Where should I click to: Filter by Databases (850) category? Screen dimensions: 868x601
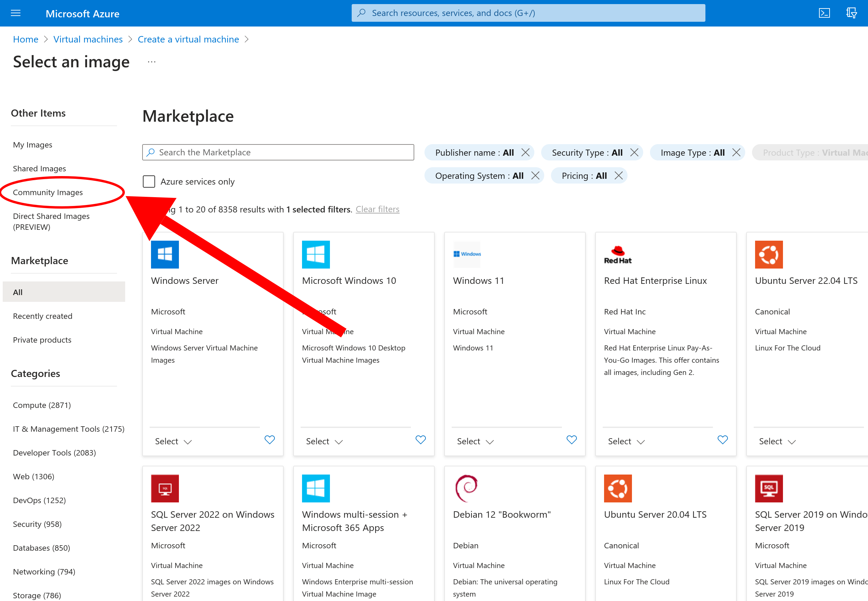pos(41,548)
